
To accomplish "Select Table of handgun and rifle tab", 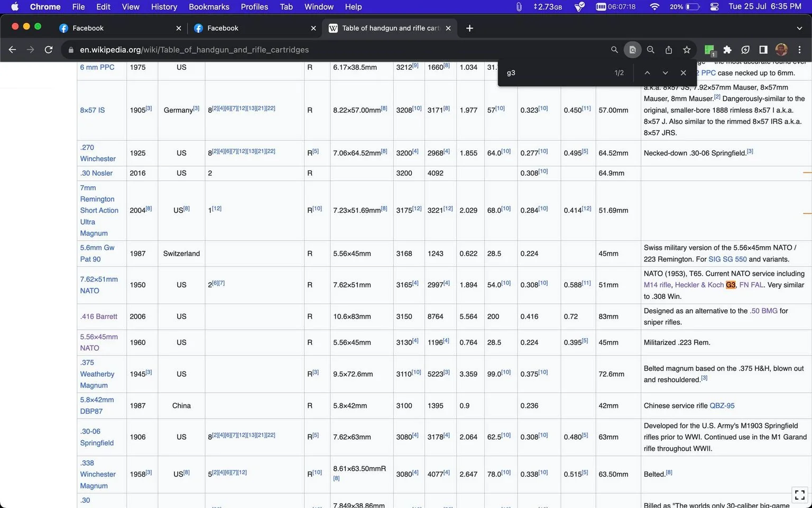I will pos(390,28).
